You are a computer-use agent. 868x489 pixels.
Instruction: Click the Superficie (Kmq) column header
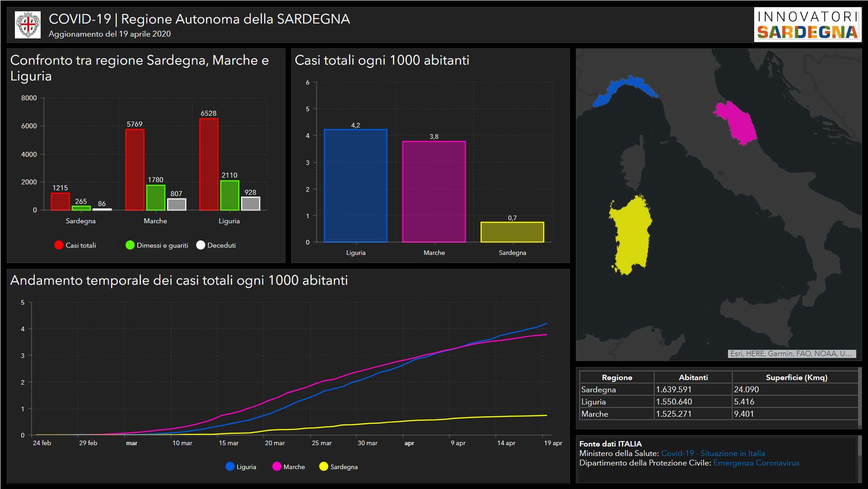[796, 377]
